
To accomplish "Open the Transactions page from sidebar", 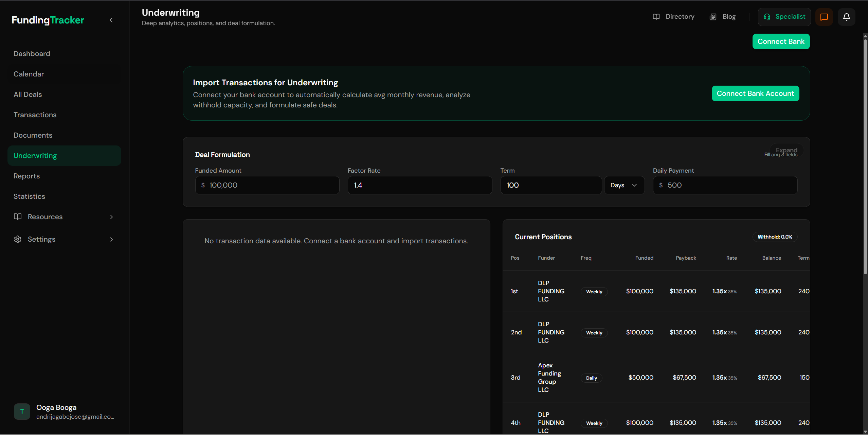I will point(35,115).
